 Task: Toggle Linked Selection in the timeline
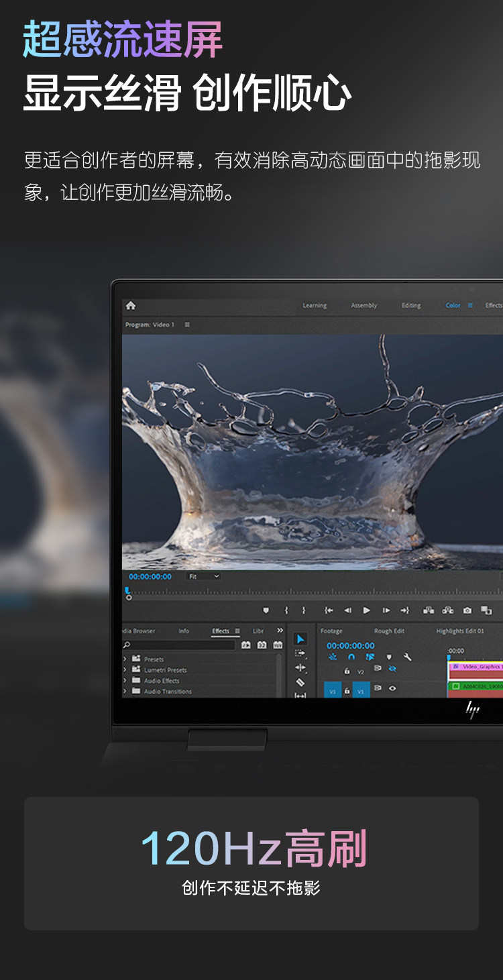370,657
